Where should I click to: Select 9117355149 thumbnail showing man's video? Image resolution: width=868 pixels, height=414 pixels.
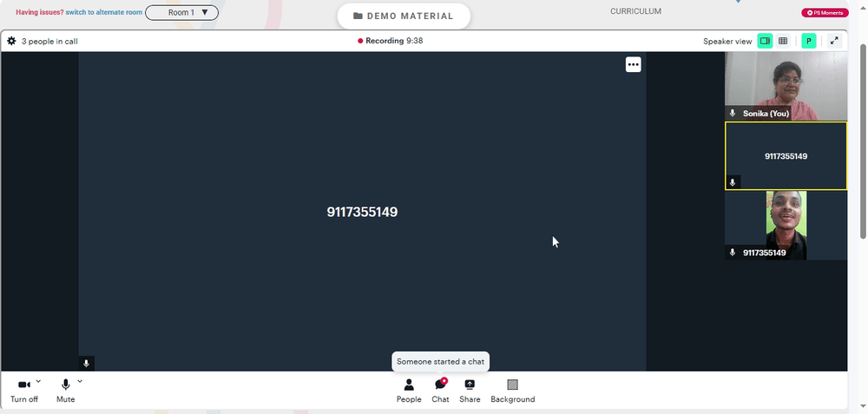(x=786, y=226)
